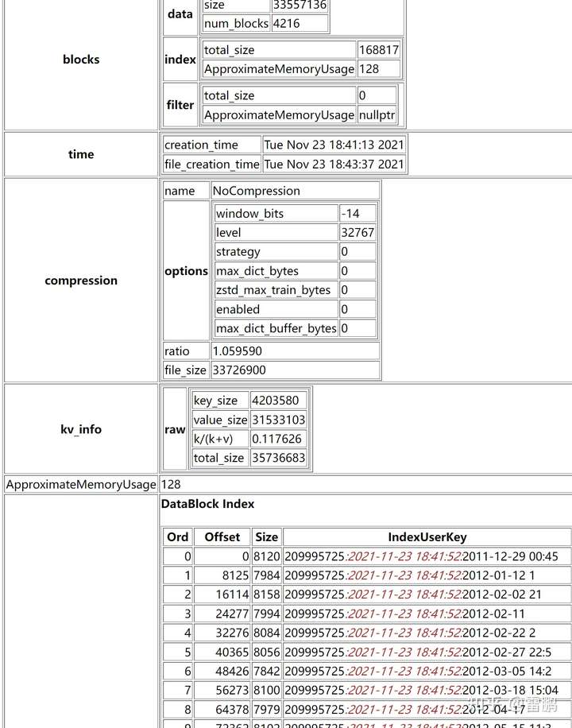This screenshot has width=572, height=728.
Task: Click the 'IndexUserKey' column header
Action: 427,537
